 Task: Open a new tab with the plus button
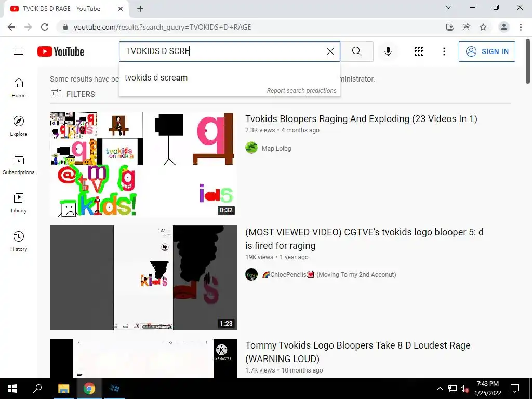140,9
